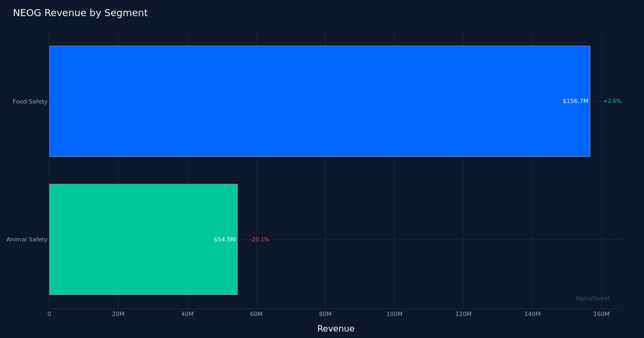Click the $54.5M value label
Image resolution: width=644 pixels, height=338 pixels.
pos(224,239)
